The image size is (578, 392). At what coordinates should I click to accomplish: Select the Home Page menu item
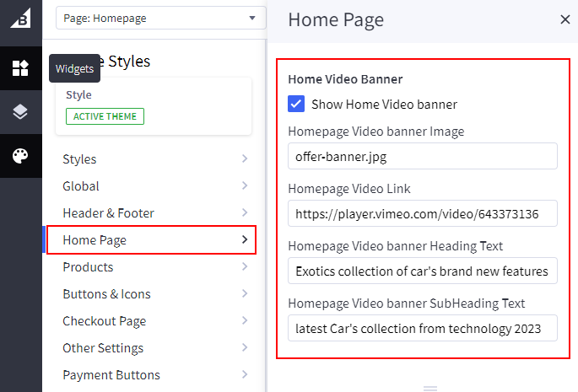150,240
